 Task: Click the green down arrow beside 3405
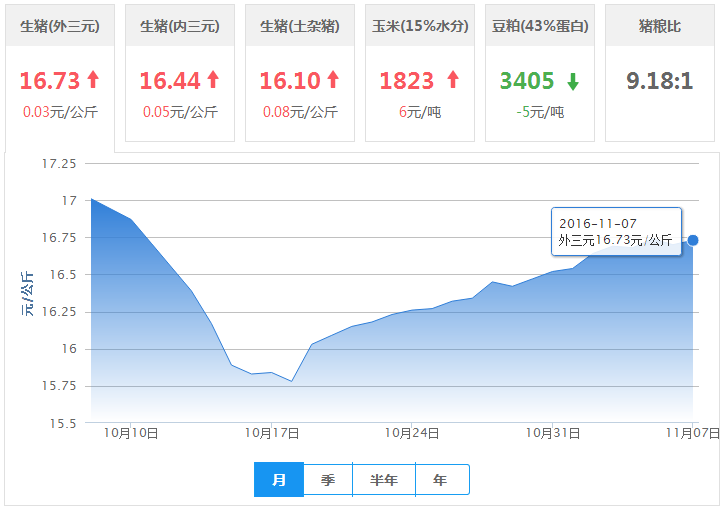pyautogui.click(x=573, y=81)
